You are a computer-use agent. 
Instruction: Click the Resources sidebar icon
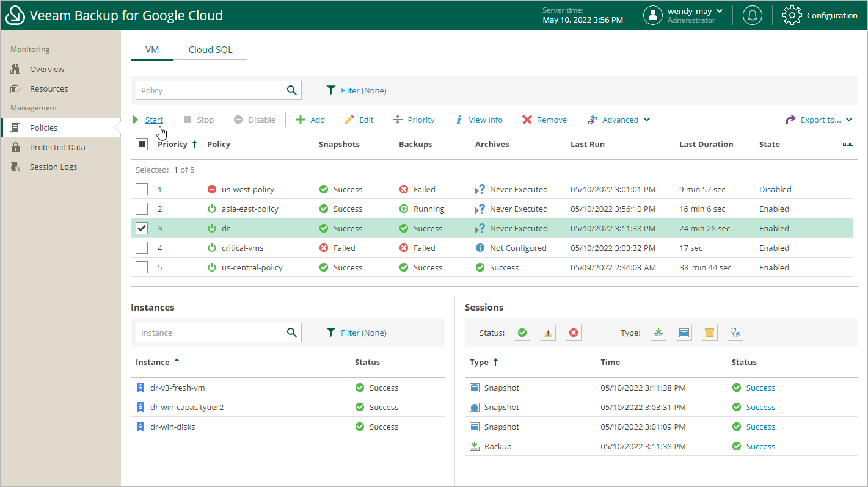click(16, 88)
